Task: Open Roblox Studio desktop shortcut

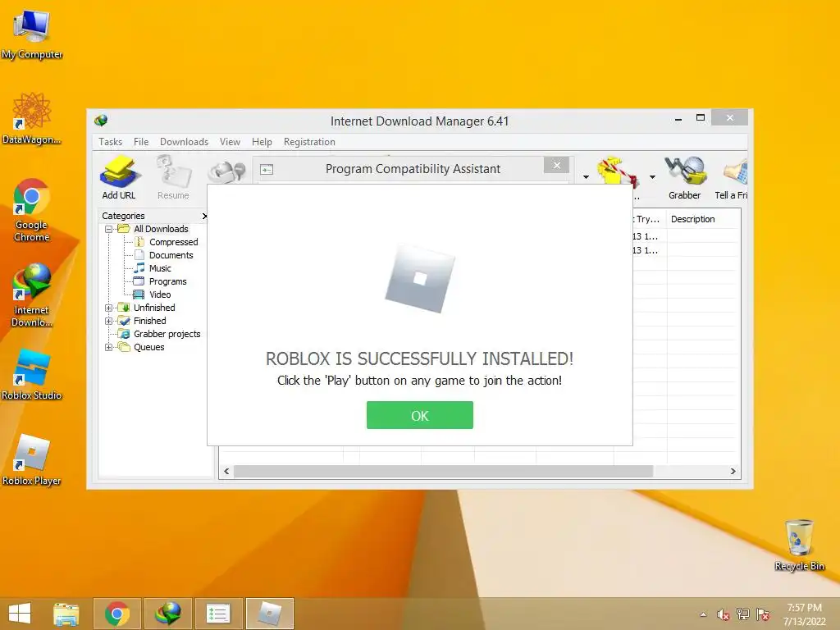Action: (32, 374)
